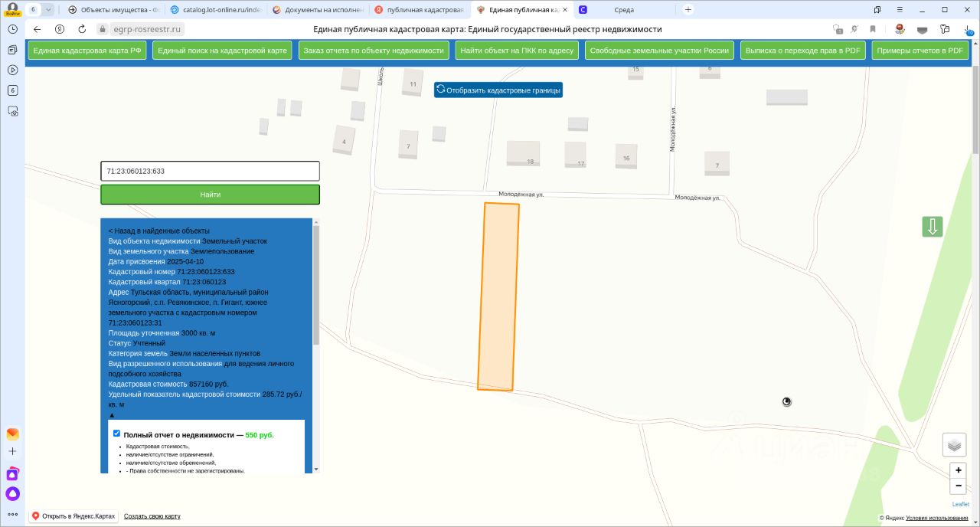Open the notes clipboard icon in sidebar
This screenshot has width=980, height=527.
pyautogui.click(x=12, y=49)
